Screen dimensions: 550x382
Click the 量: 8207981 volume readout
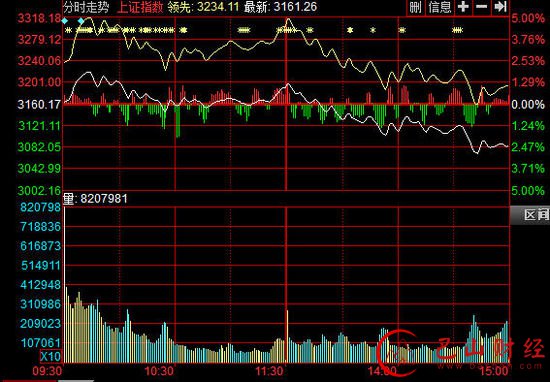coord(95,199)
